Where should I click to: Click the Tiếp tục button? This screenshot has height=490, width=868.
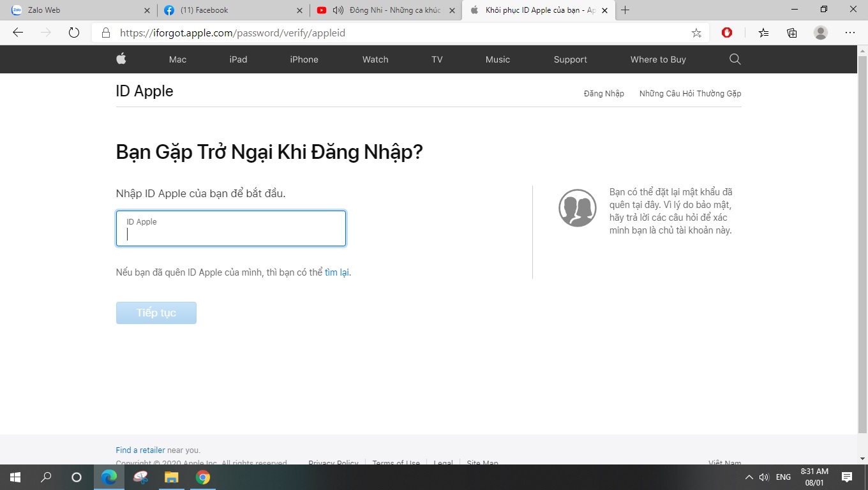pos(156,313)
